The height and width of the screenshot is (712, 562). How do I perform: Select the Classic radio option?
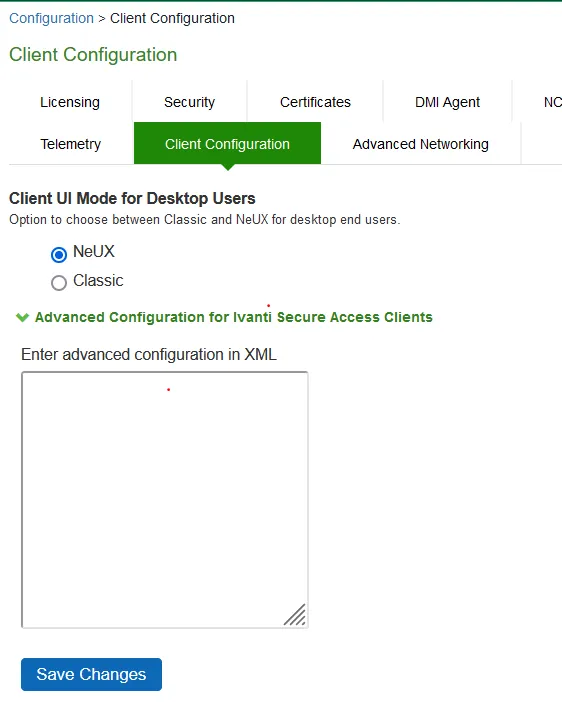[x=59, y=282]
